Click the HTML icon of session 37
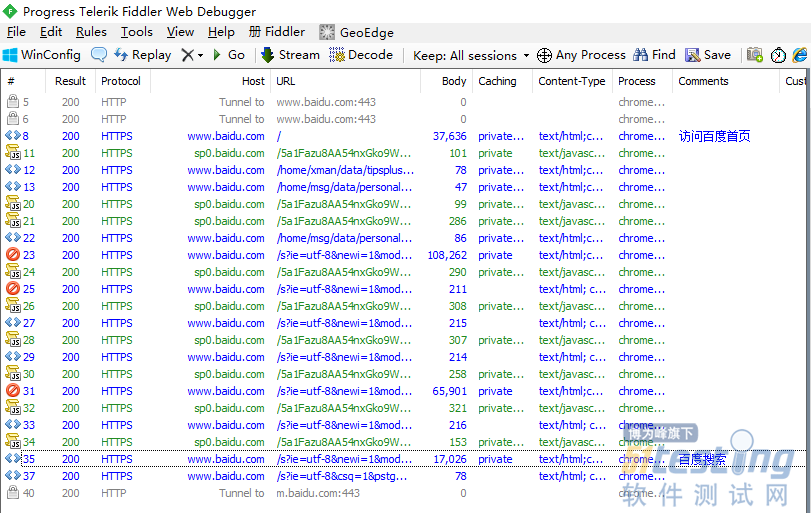The width and height of the screenshot is (811, 513). (x=13, y=476)
